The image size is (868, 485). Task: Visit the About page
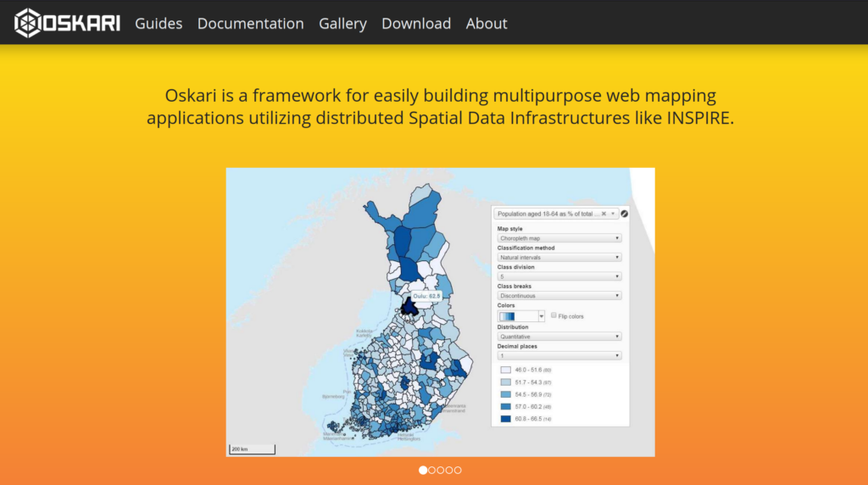click(x=487, y=24)
